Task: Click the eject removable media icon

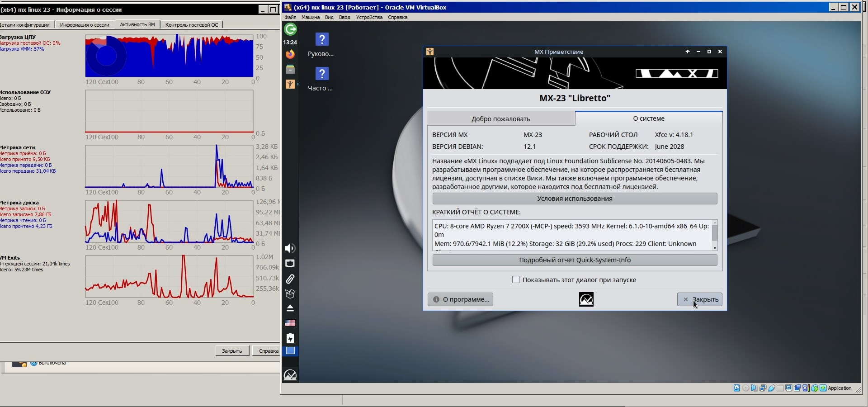Action: (290, 308)
